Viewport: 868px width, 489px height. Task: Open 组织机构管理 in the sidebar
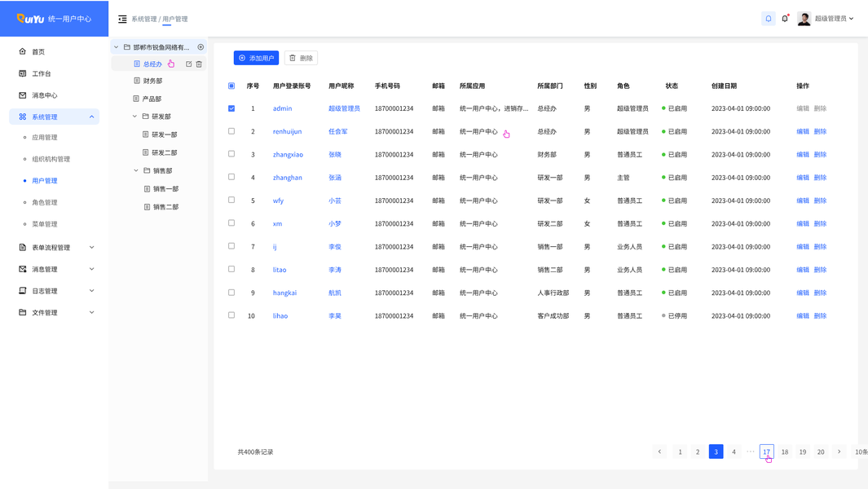click(51, 159)
